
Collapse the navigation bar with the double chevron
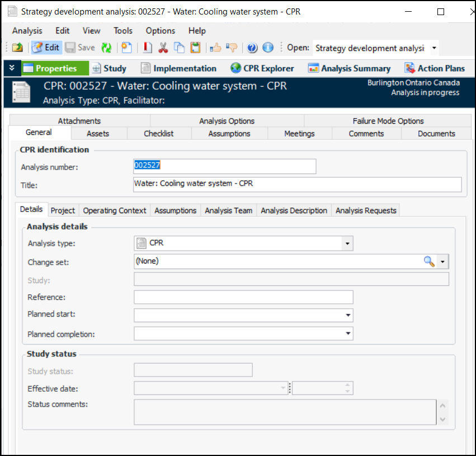click(12, 68)
